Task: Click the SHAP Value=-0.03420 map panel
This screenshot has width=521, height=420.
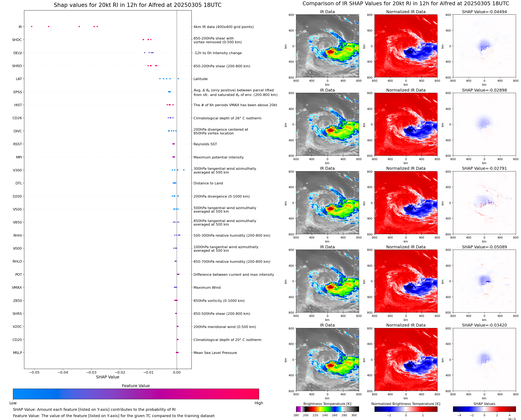Action: (x=484, y=360)
